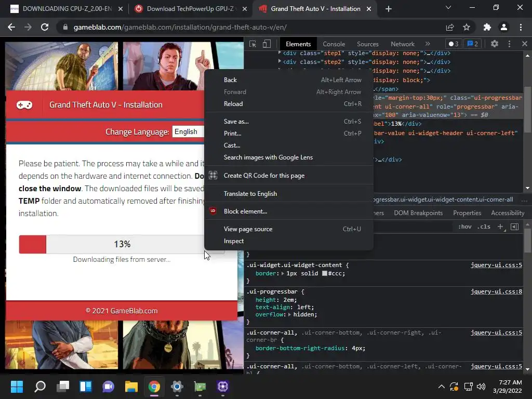Open the Windows Start menu
532x399 pixels.
click(x=17, y=387)
